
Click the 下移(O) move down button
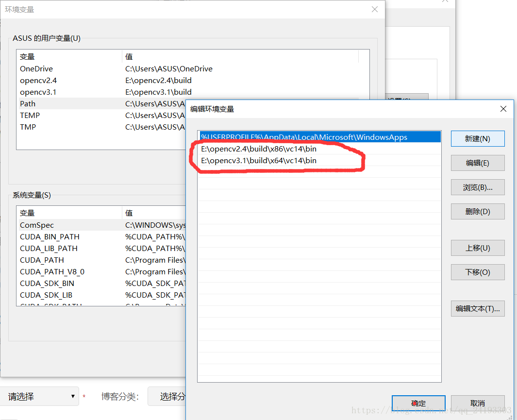477,272
